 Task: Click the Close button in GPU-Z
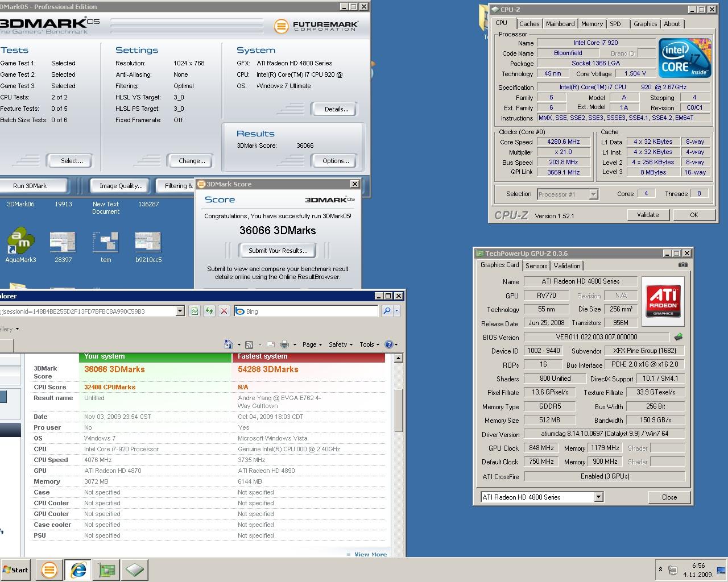point(669,497)
